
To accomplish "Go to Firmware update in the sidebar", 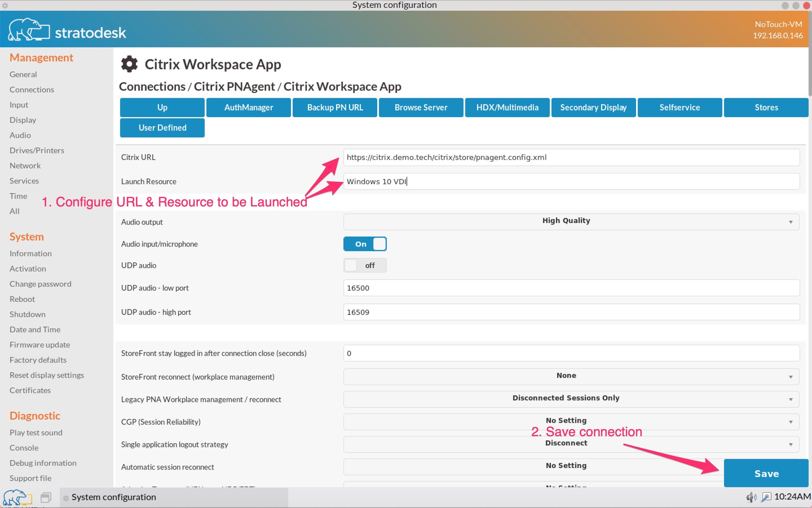I will (39, 345).
